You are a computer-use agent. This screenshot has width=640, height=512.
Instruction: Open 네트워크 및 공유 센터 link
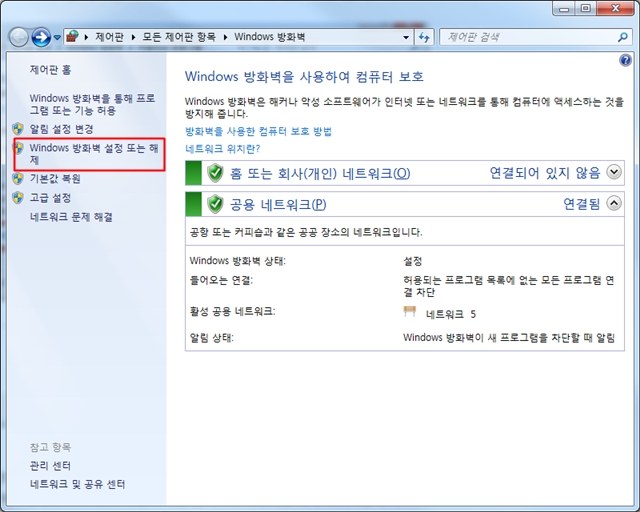(x=77, y=484)
